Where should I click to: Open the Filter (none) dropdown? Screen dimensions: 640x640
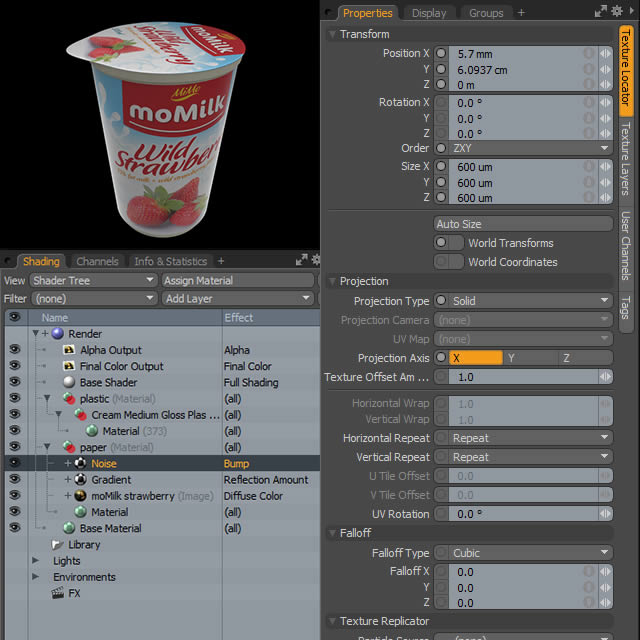[93, 298]
